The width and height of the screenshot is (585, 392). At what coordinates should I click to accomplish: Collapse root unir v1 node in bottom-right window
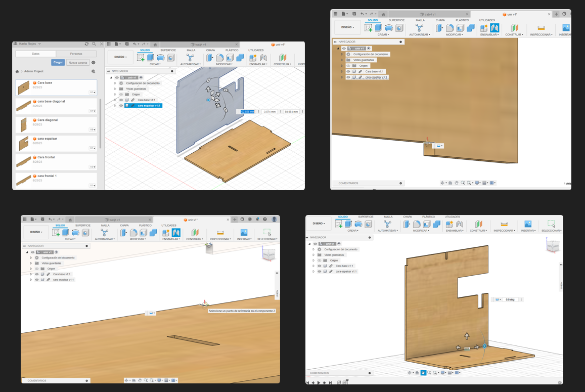pos(309,244)
